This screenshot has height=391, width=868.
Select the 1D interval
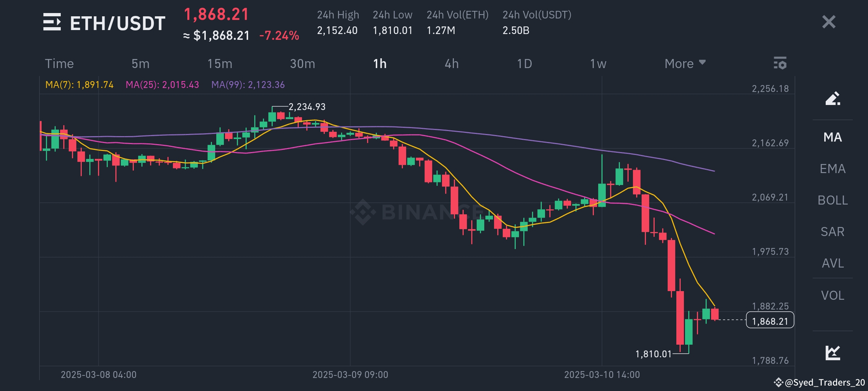coord(524,64)
